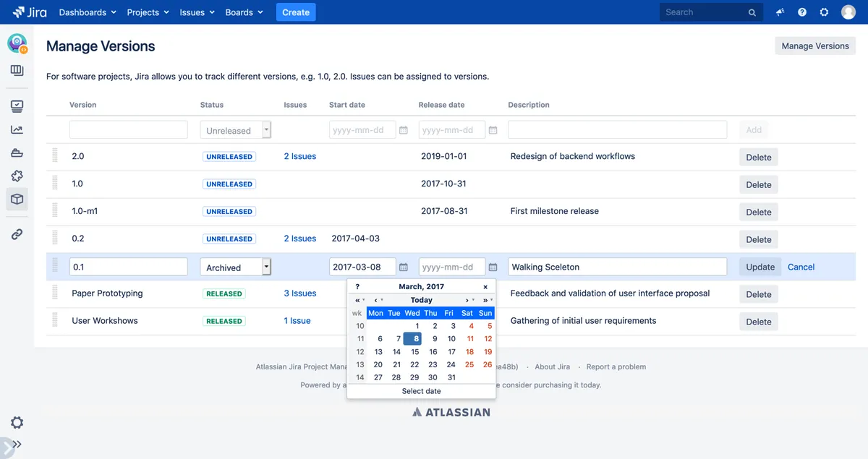
Task: Open the board icon in sidebar
Action: (x=17, y=70)
